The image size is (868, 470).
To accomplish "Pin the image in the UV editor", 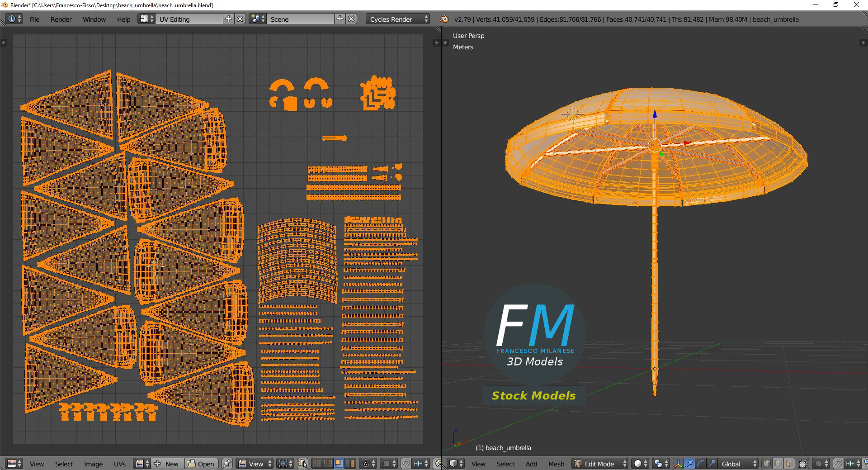I will [x=227, y=464].
